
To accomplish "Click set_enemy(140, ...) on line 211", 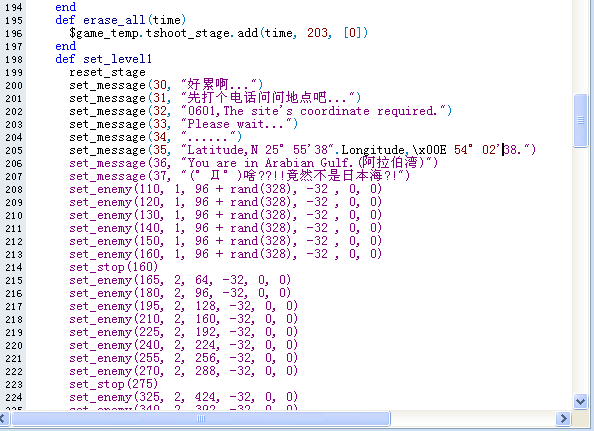I will 225,228.
